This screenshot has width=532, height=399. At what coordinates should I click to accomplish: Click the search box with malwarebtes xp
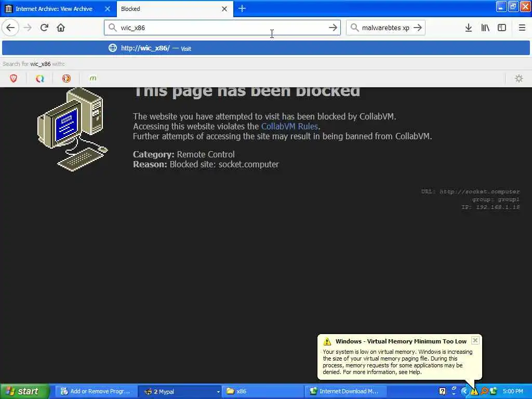pos(385,28)
